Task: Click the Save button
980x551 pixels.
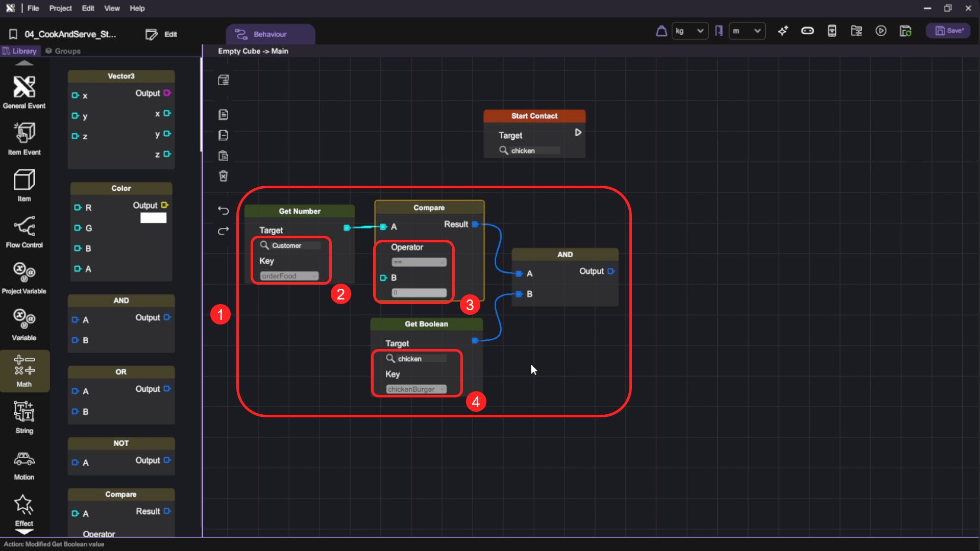Action: 948,31
